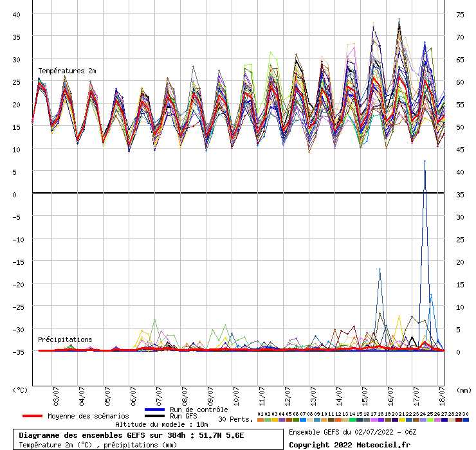The height and width of the screenshot is (450, 476).
Task: Click the dark blue swatch for perturbation 30
Action: [465, 420]
